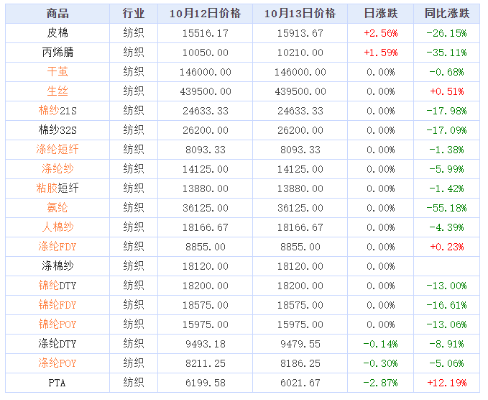This screenshot has height=400, width=488.
Task: Select the PTA row name cell
Action: coord(57,383)
